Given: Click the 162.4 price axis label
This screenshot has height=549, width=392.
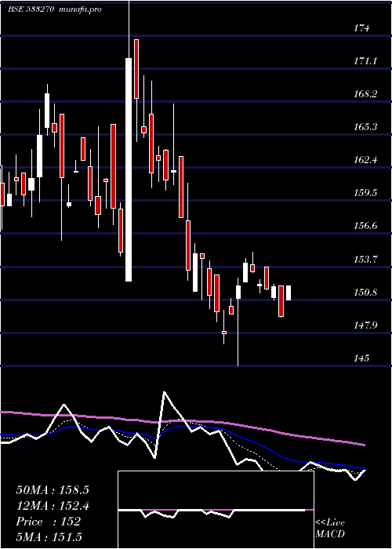Looking at the screenshot, I should pyautogui.click(x=365, y=160).
